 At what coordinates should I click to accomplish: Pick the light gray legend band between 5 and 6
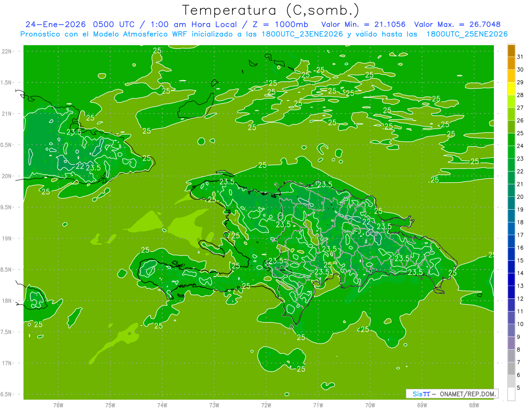click(511, 381)
